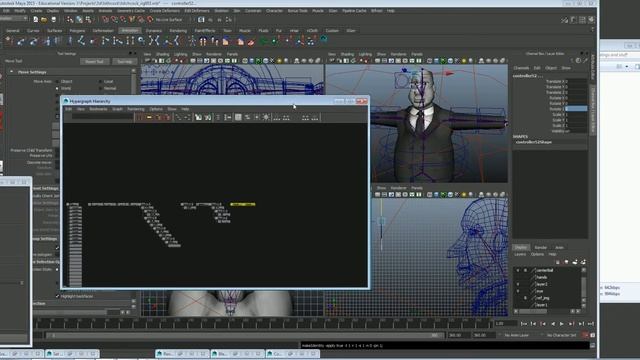Play the animation forwards
Viewport: 640px width, 360px height.
(562, 324)
